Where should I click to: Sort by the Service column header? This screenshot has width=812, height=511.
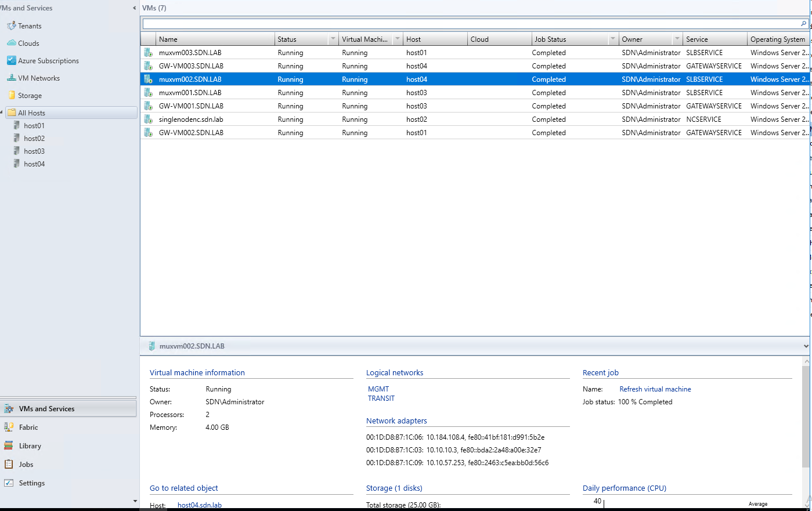tap(715, 39)
